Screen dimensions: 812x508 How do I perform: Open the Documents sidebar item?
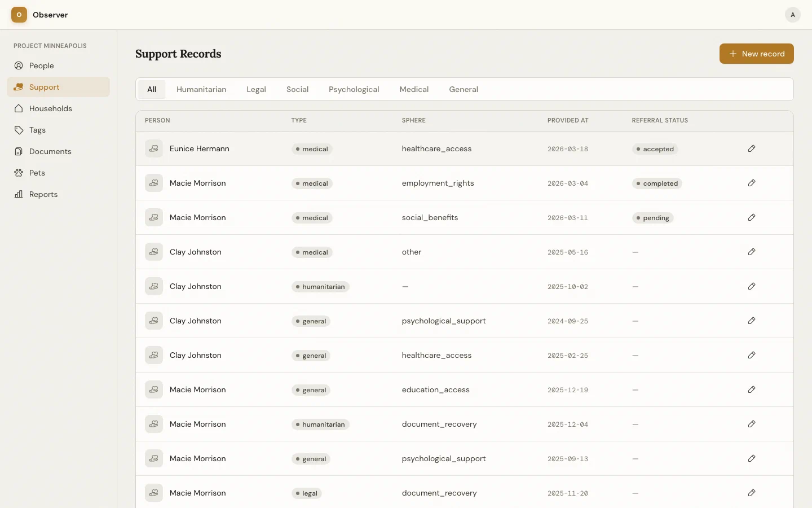tap(50, 151)
